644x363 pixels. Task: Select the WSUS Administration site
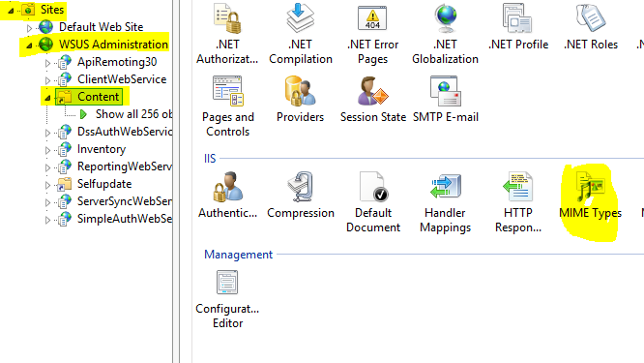(113, 44)
